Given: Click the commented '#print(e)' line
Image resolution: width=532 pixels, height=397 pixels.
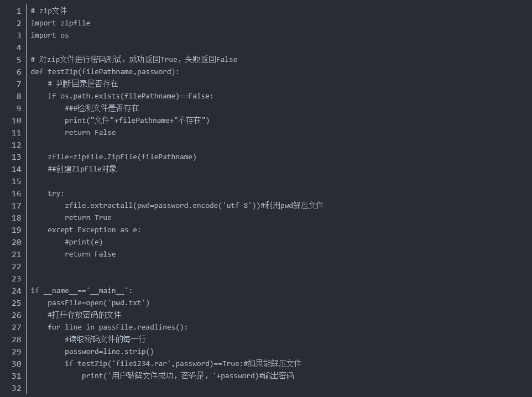Looking at the screenshot, I should click(x=84, y=242).
